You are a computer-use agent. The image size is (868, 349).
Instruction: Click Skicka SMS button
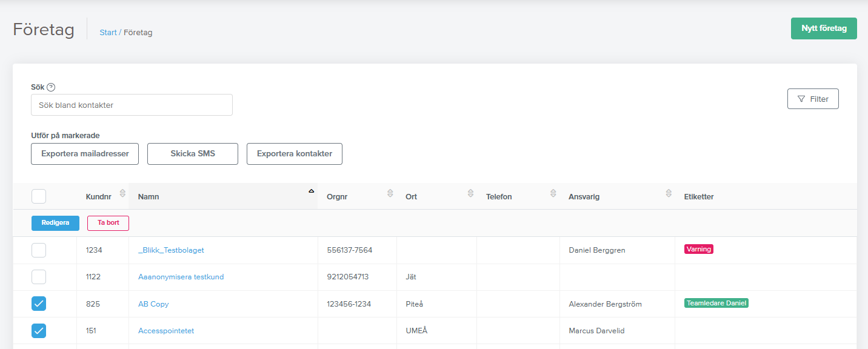(193, 154)
